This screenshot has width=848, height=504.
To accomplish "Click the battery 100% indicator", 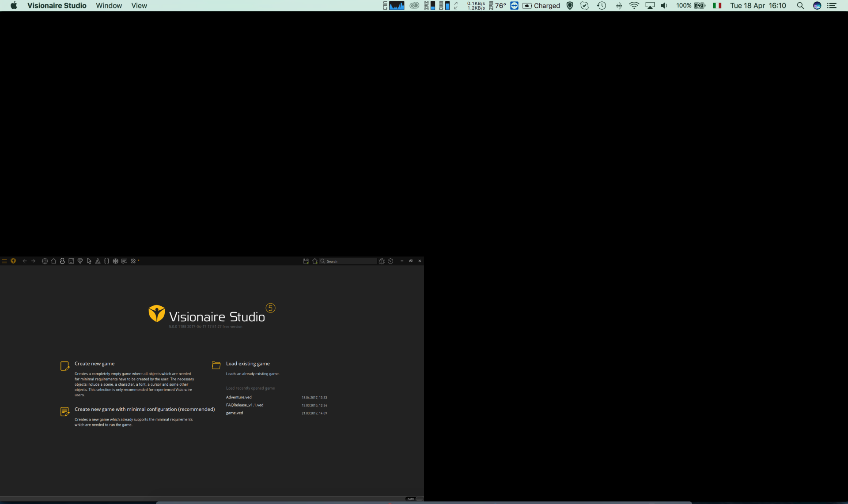I will 691,6.
